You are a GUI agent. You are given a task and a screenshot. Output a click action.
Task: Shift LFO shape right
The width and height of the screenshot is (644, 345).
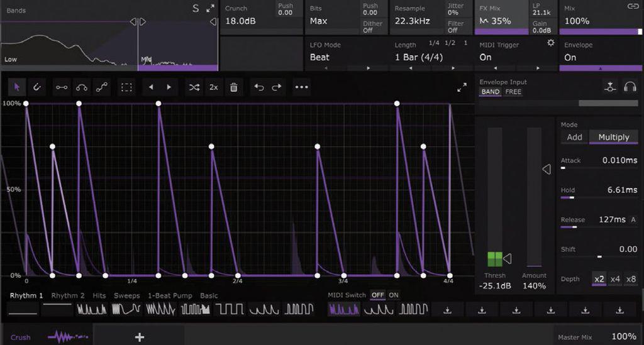(169, 87)
